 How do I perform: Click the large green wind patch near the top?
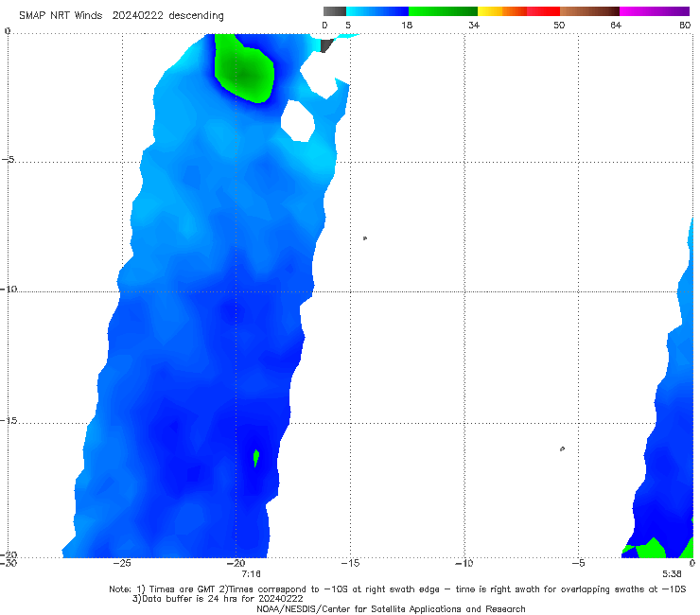243,72
